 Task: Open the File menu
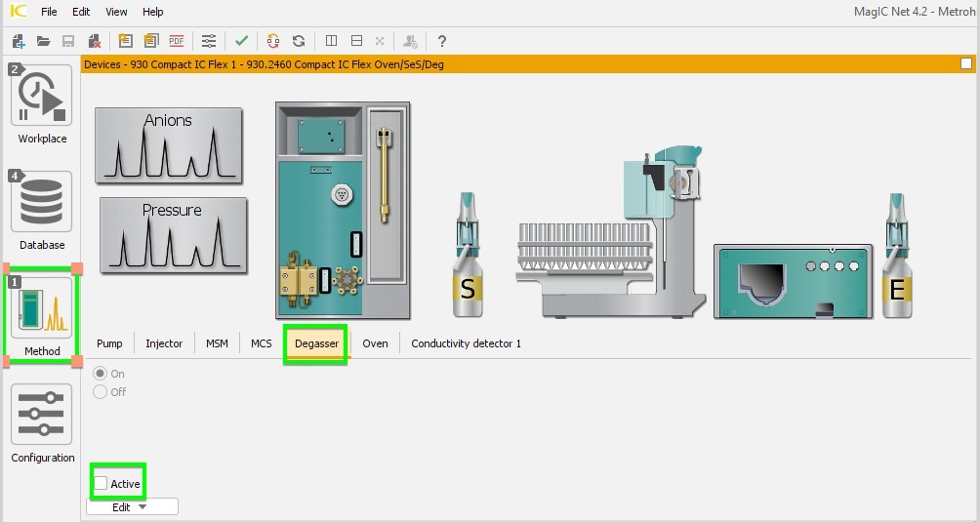49,12
